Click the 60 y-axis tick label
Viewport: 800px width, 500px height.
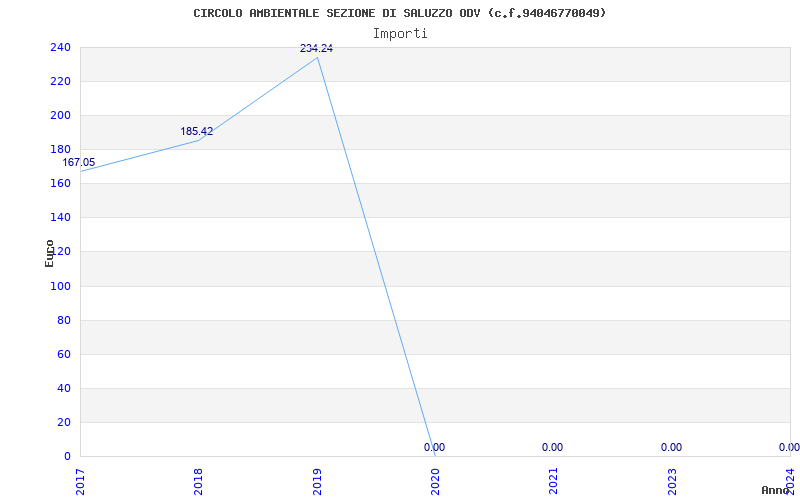(x=64, y=355)
